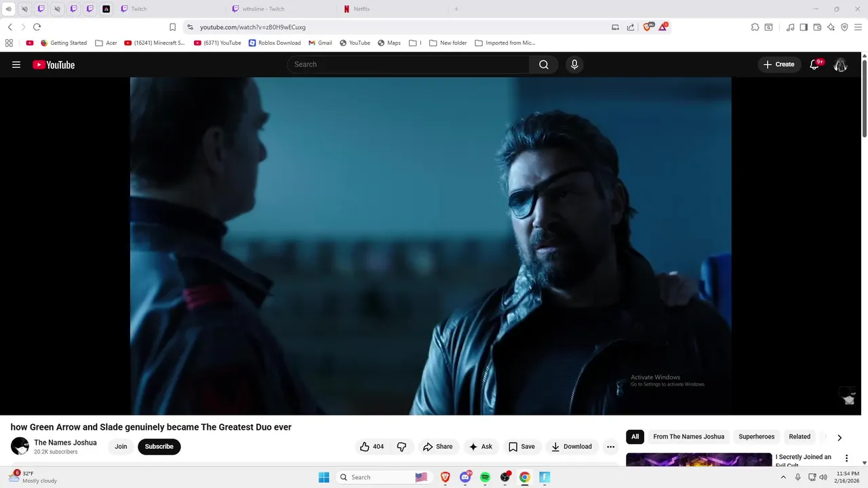Click the address bar URL
The image size is (868, 488).
click(252, 27)
